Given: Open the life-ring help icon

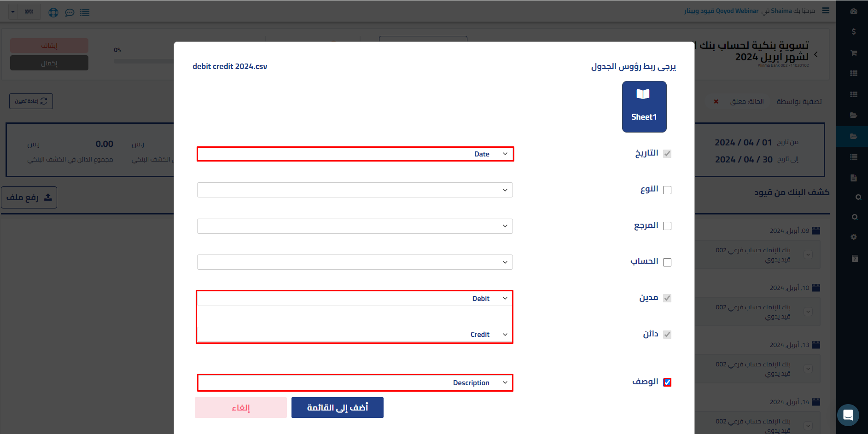Looking at the screenshot, I should [x=53, y=12].
